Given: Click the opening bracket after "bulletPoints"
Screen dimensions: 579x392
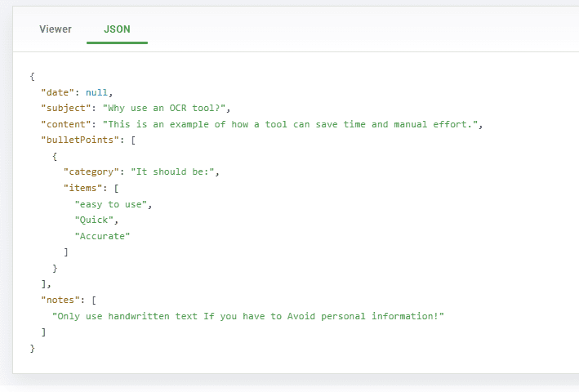Looking at the screenshot, I should (132, 140).
